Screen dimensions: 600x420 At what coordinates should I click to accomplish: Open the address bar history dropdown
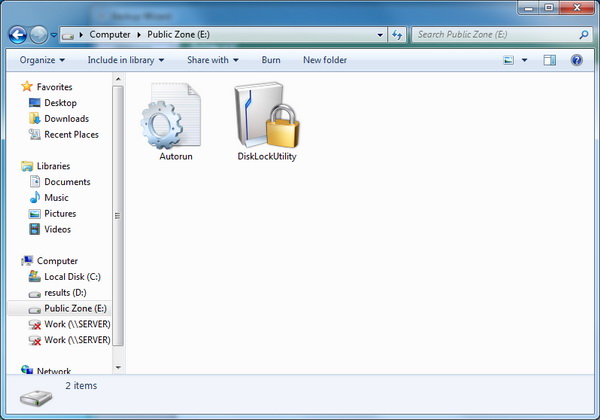(380, 35)
